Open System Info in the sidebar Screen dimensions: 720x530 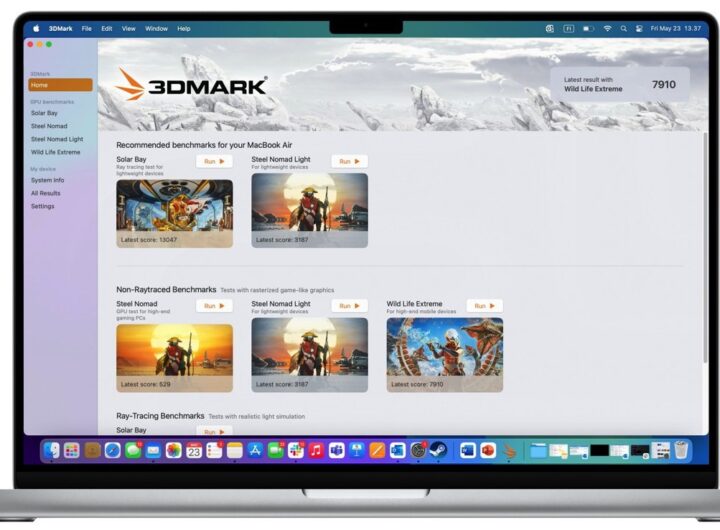[x=47, y=180]
